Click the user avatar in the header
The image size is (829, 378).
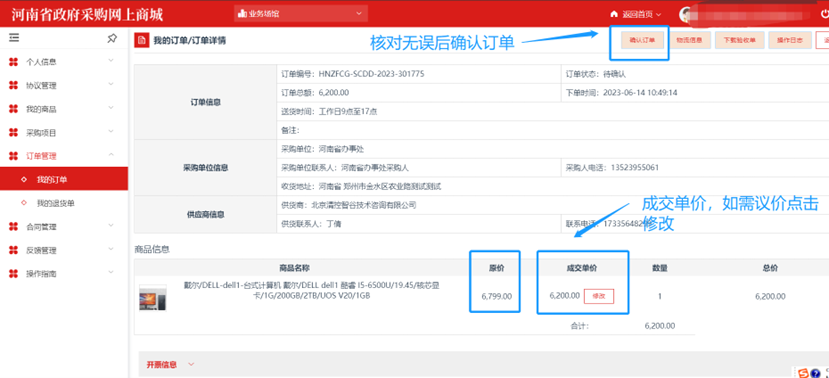(x=686, y=14)
